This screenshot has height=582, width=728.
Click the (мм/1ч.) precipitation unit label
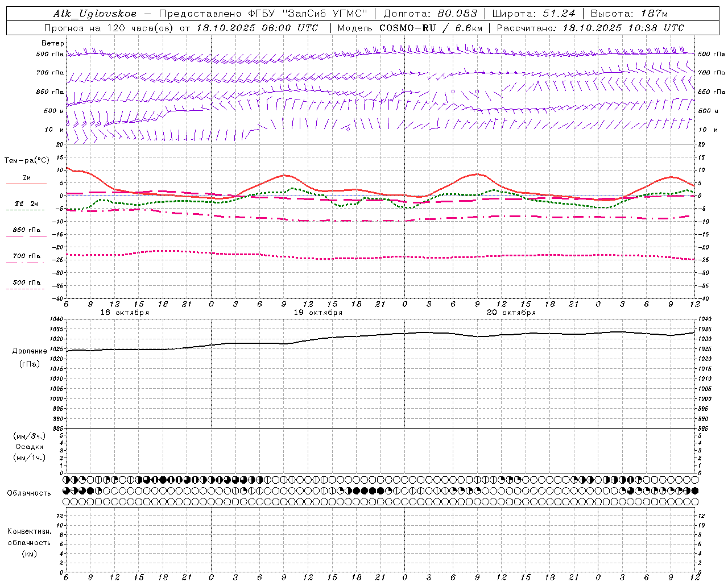click(30, 458)
